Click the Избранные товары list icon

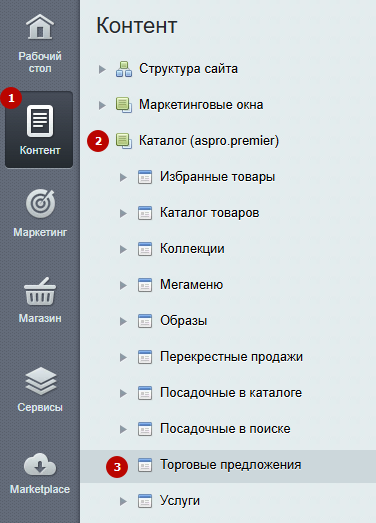[145, 177]
